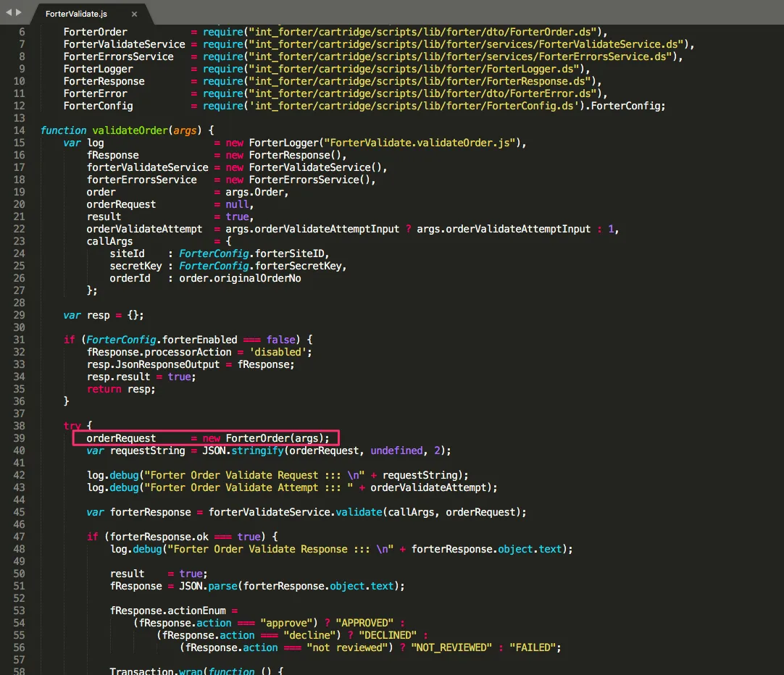The width and height of the screenshot is (784, 675).
Task: Click the "FAILED" string
Action: (533, 647)
